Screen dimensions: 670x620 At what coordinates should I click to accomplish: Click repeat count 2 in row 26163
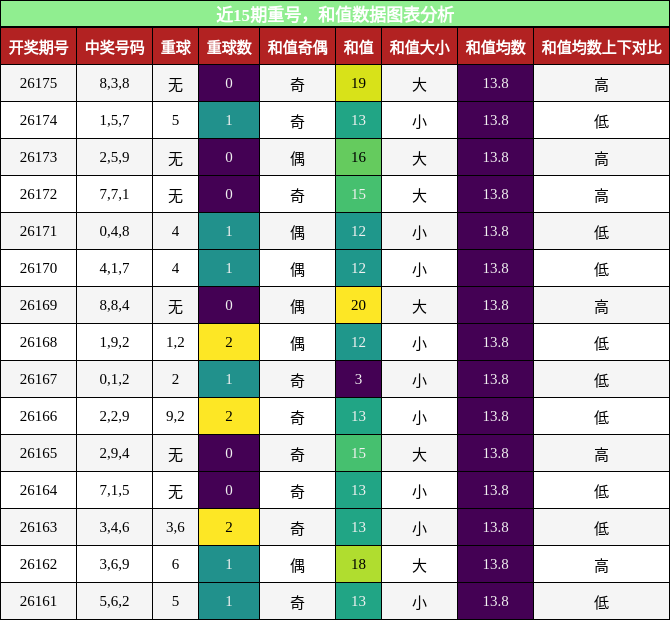(x=229, y=527)
